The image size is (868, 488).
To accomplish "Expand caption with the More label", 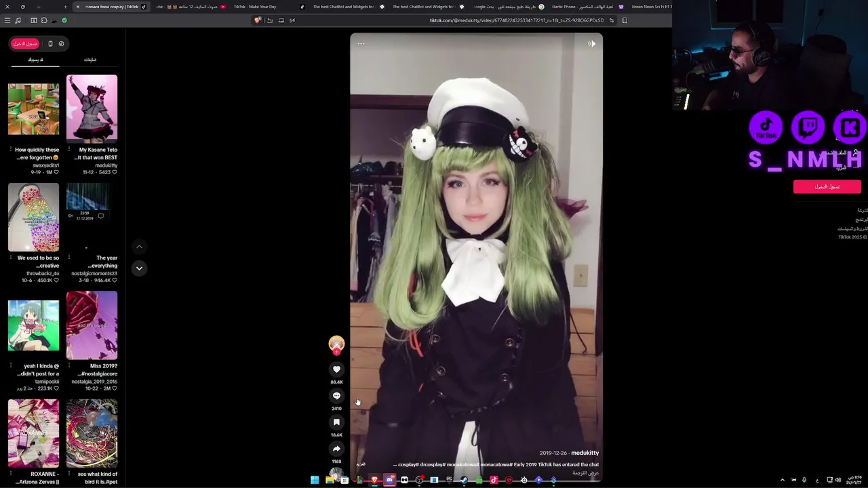I will pyautogui.click(x=361, y=464).
